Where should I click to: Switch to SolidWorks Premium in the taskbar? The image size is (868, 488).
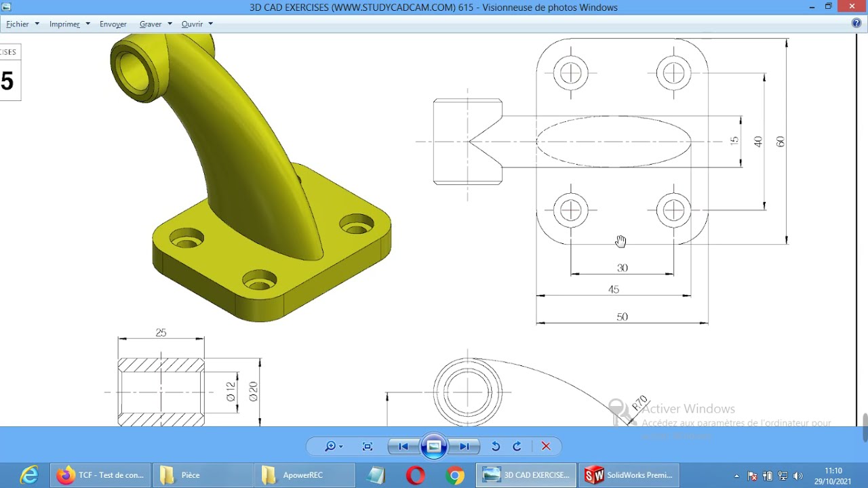tap(629, 475)
